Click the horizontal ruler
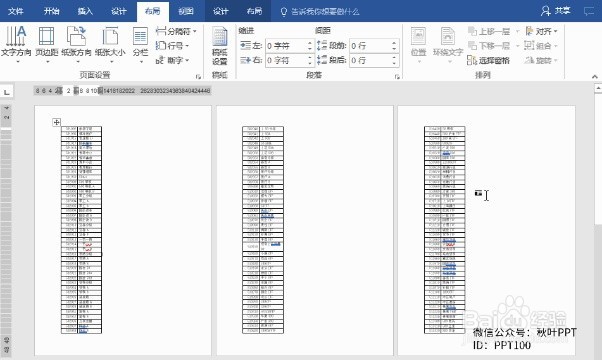The width and height of the screenshot is (602, 360). (x=122, y=91)
